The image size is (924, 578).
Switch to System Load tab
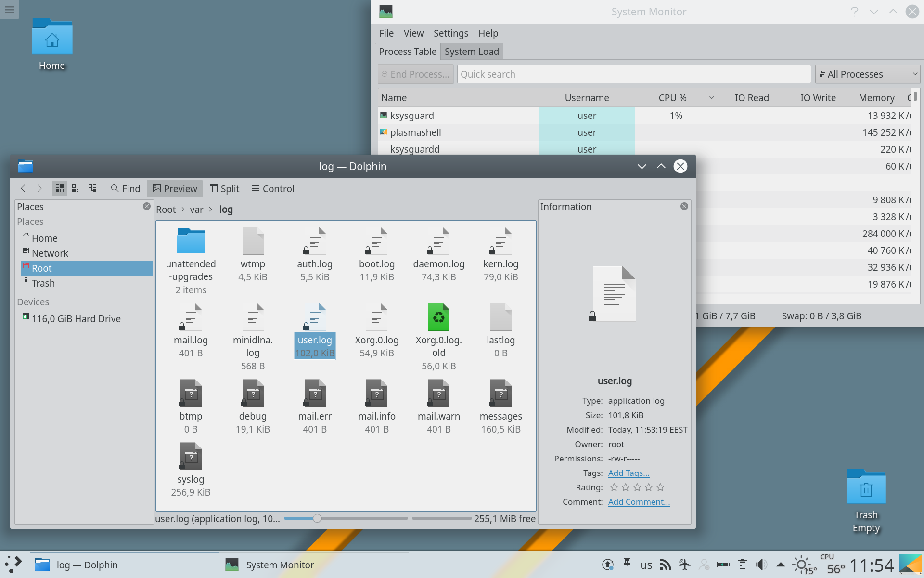(472, 52)
